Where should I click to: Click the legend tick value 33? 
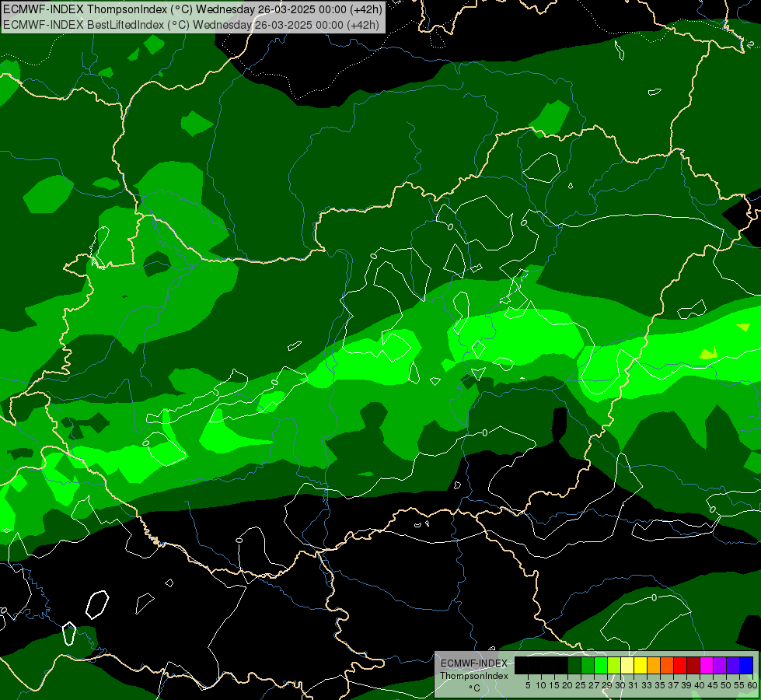pyautogui.click(x=647, y=685)
